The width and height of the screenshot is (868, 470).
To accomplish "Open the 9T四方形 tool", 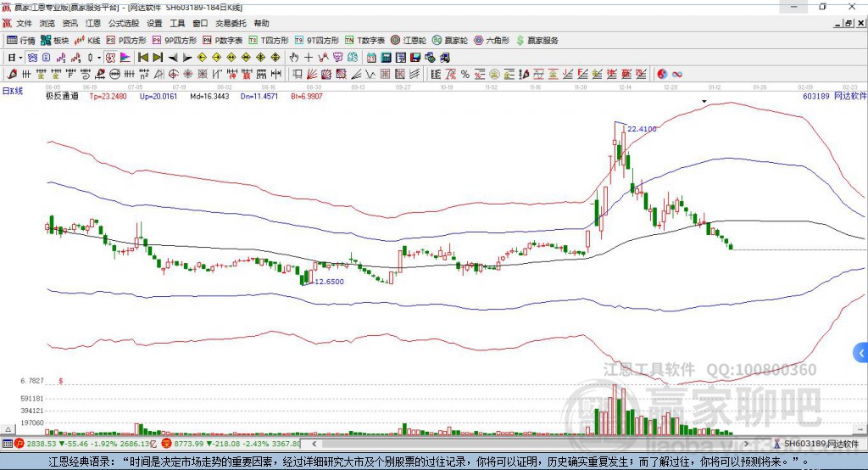I will (x=317, y=41).
